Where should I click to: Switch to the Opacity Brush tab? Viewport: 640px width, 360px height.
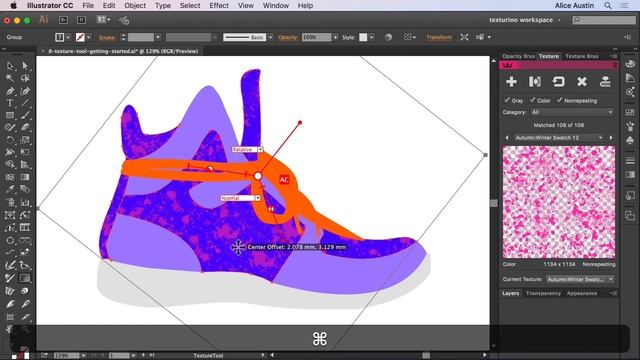(x=518, y=56)
